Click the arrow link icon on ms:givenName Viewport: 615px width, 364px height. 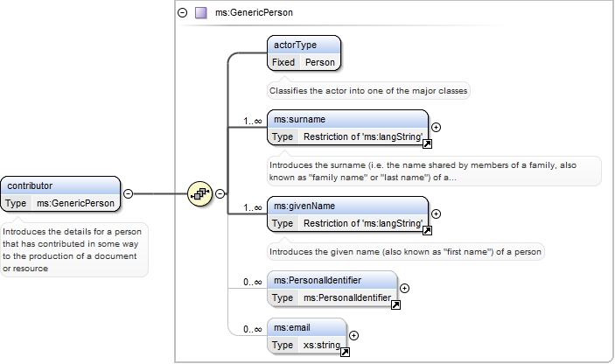click(427, 231)
